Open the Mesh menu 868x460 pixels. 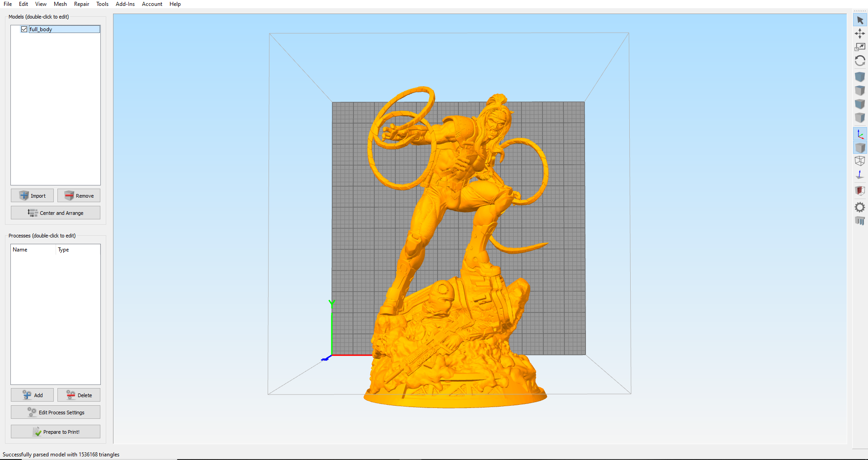(x=60, y=4)
